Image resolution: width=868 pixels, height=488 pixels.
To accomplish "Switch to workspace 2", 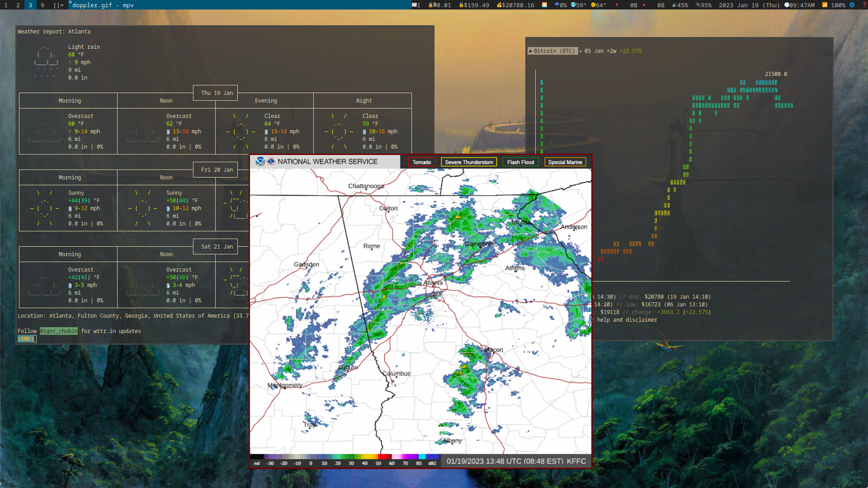I will 18,5.
